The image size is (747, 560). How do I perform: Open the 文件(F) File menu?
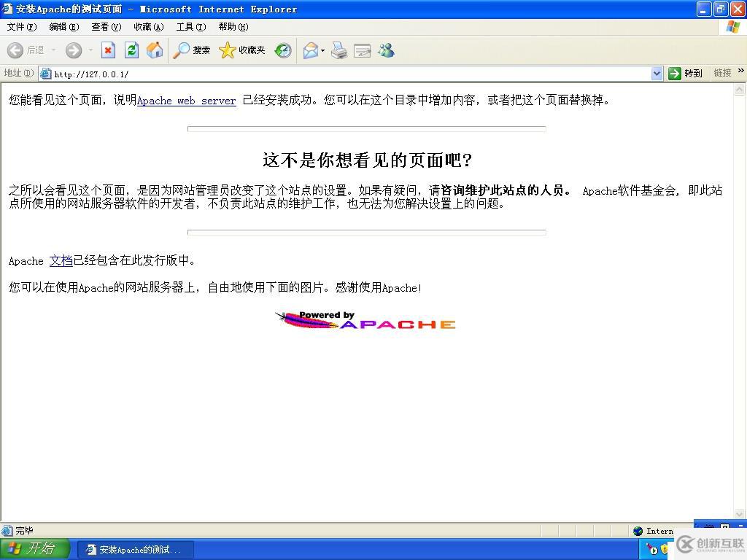(22, 27)
